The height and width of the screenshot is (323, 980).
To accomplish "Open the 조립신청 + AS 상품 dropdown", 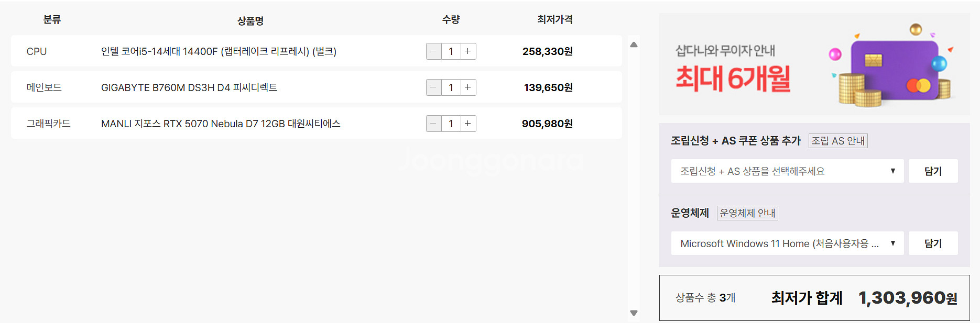I will pyautogui.click(x=787, y=171).
